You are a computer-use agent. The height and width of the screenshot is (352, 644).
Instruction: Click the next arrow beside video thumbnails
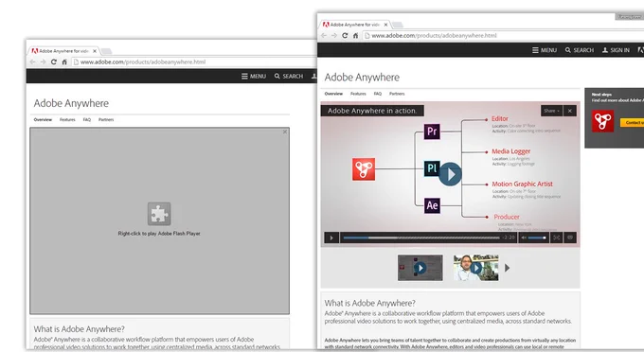coord(508,268)
